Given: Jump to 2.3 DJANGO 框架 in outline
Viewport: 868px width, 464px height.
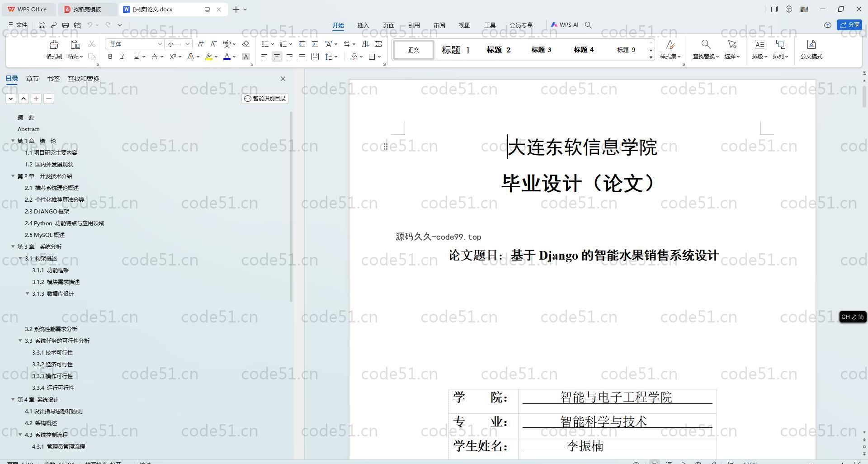Looking at the screenshot, I should (x=47, y=211).
